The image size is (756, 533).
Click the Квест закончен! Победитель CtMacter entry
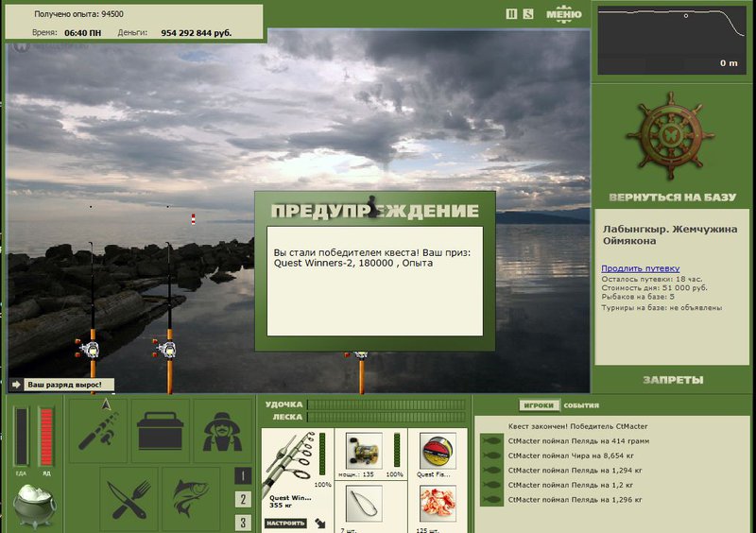pyautogui.click(x=577, y=426)
